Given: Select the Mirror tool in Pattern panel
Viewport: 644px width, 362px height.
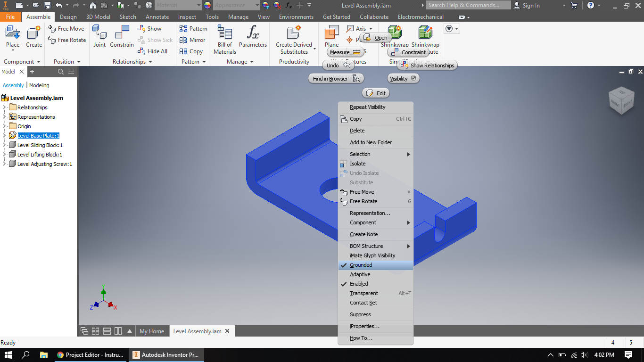Looking at the screenshot, I should tap(193, 40).
